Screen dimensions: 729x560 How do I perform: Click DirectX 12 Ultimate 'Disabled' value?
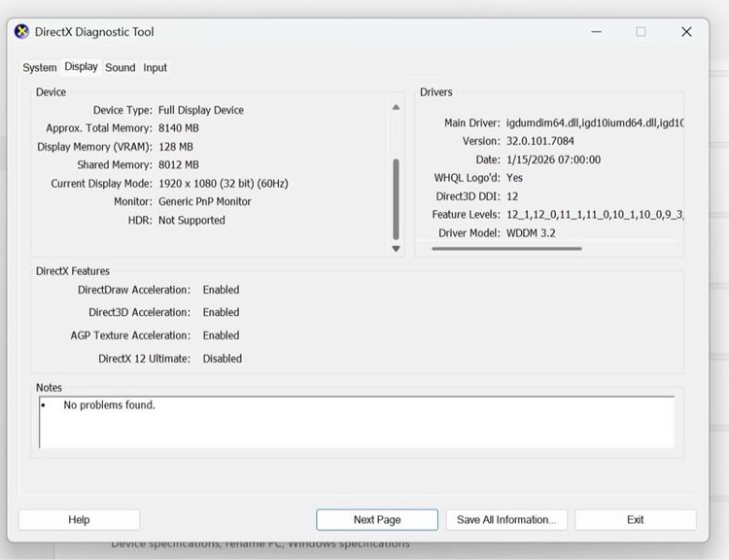(x=223, y=359)
